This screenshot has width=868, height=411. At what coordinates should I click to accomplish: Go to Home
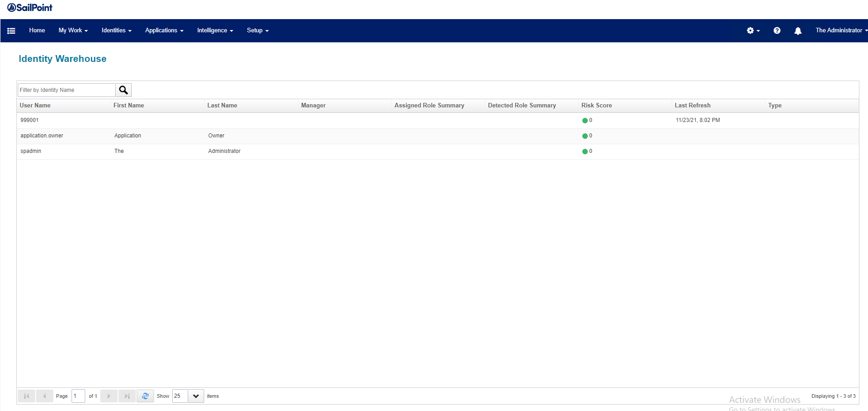pos(37,30)
